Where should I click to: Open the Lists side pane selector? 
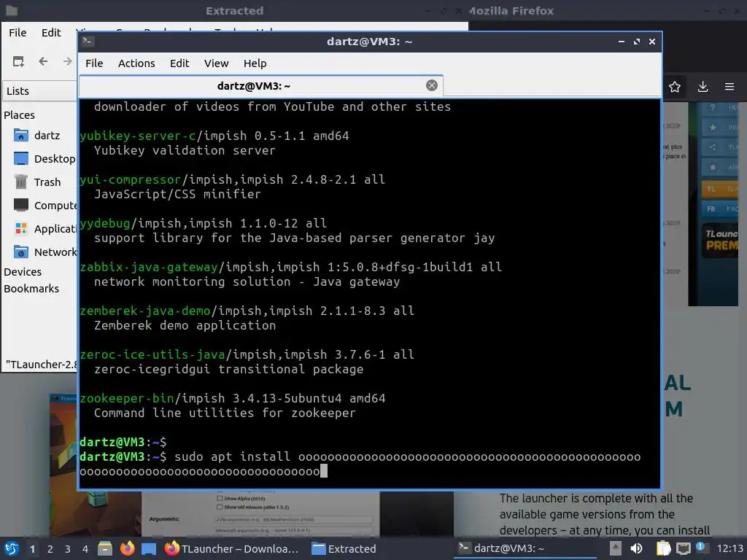point(40,91)
